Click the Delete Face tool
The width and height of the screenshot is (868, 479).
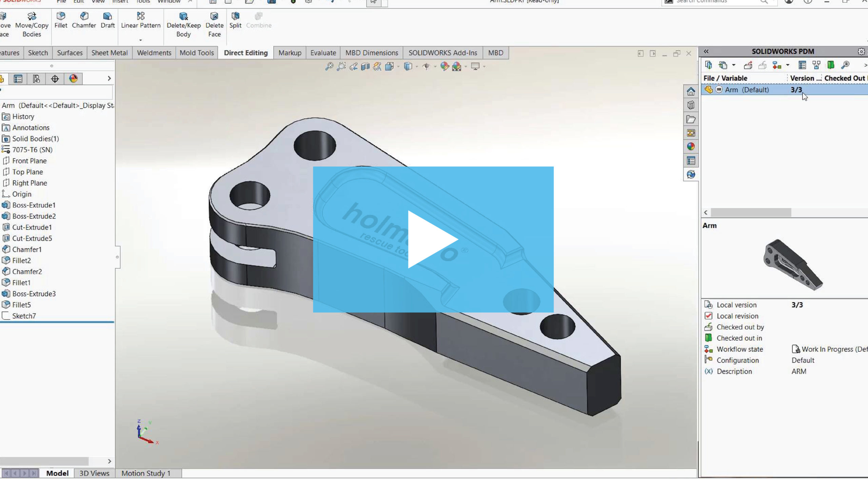point(214,24)
